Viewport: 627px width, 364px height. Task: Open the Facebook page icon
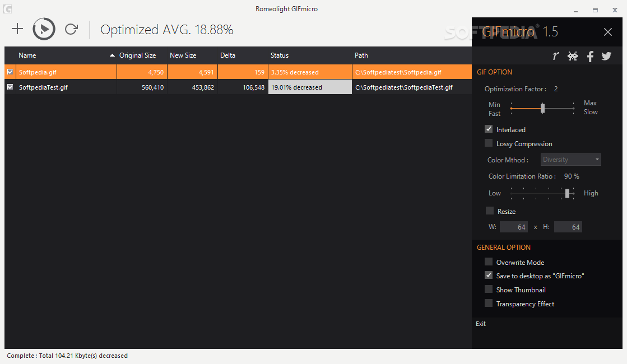point(590,57)
